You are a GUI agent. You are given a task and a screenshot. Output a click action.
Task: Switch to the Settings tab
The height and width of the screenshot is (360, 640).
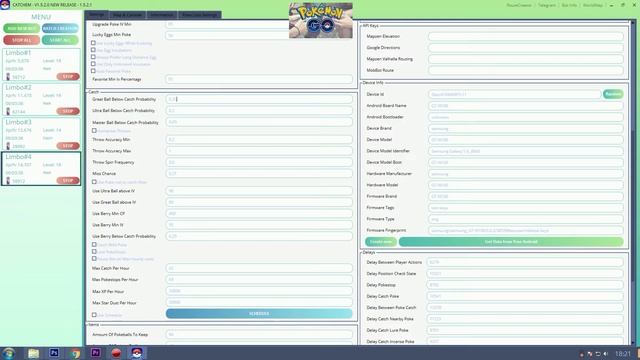(97, 15)
